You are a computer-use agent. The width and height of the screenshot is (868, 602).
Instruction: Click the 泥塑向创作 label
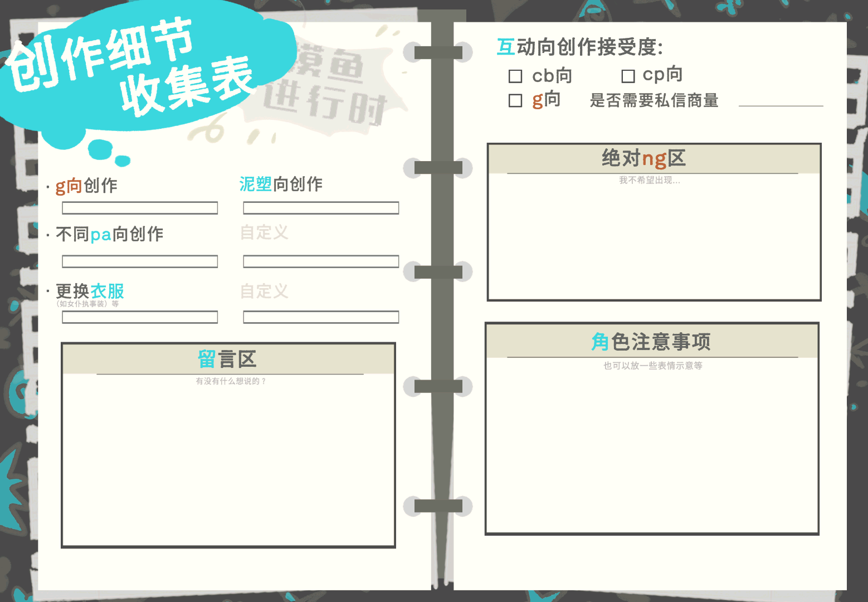click(281, 184)
